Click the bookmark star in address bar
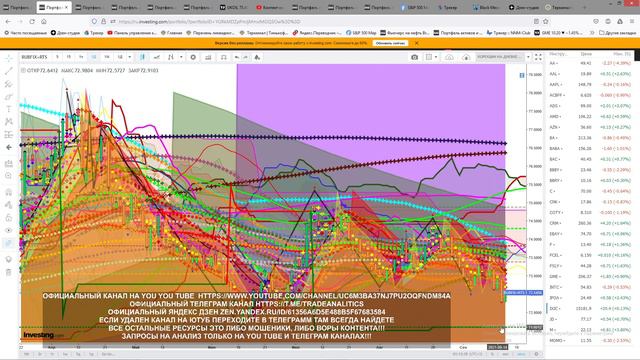 click(x=546, y=21)
